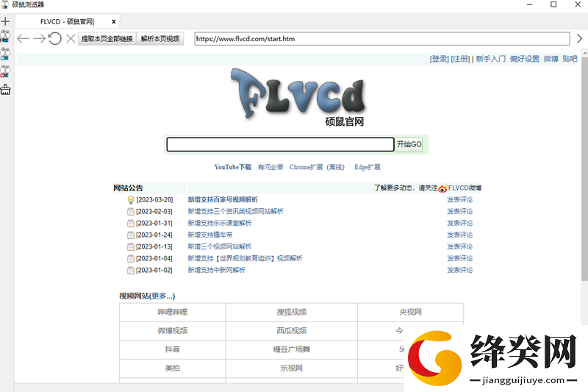Open 新增支持中新网解析 announcement

click(x=216, y=270)
